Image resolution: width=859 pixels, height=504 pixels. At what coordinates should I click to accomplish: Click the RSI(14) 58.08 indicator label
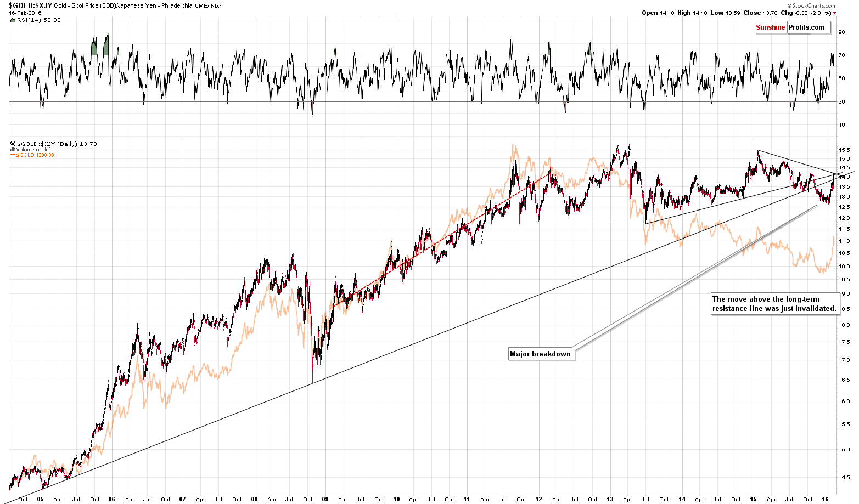(x=39, y=20)
